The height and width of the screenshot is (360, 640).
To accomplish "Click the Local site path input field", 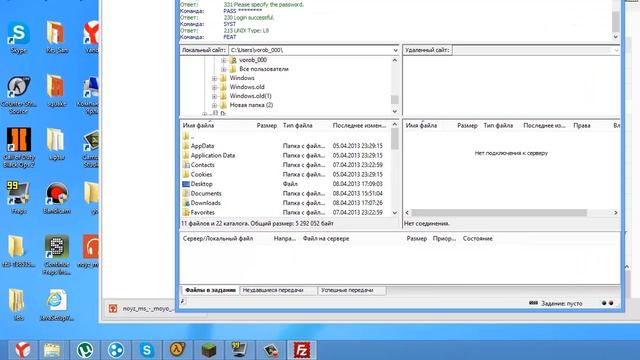I will tap(310, 50).
